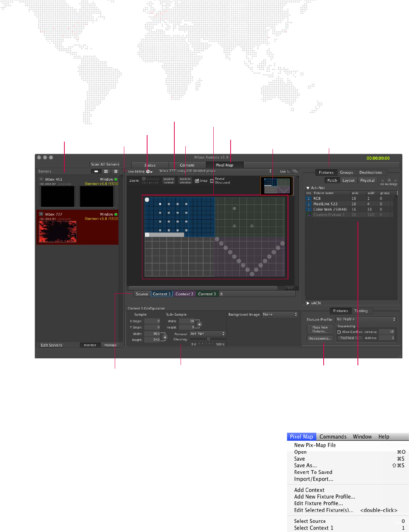Click the Sample width/height lock icon

pos(165,337)
